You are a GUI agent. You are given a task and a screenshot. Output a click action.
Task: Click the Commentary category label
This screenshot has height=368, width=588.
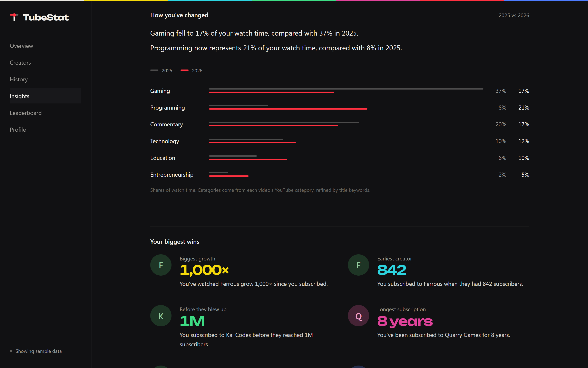click(x=166, y=124)
